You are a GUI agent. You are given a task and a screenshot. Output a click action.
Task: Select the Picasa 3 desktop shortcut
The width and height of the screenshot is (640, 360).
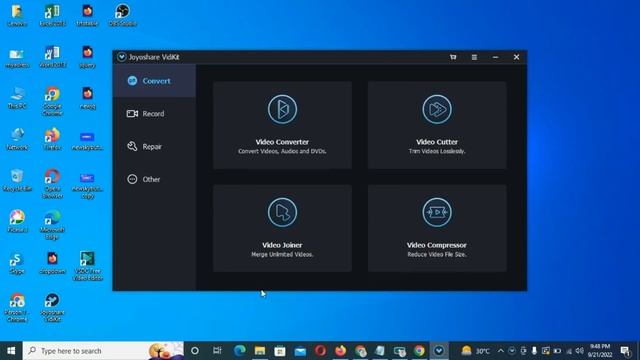17,222
